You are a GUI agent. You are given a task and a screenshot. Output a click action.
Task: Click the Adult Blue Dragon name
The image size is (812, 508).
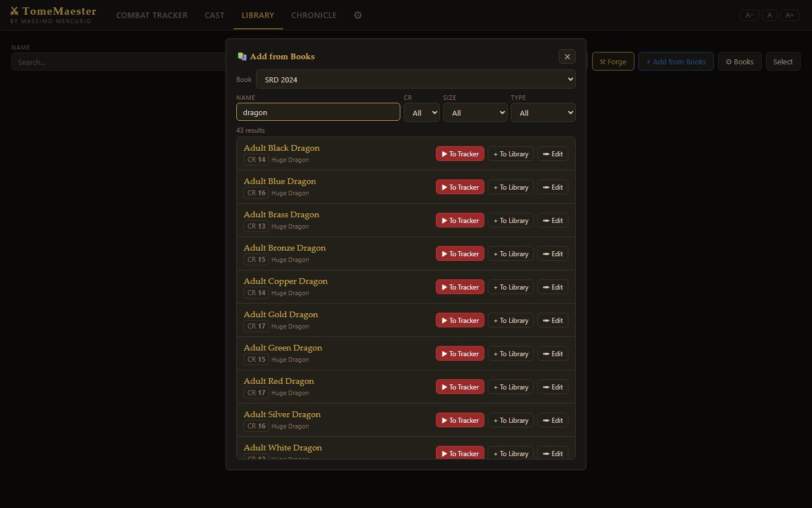tap(280, 181)
